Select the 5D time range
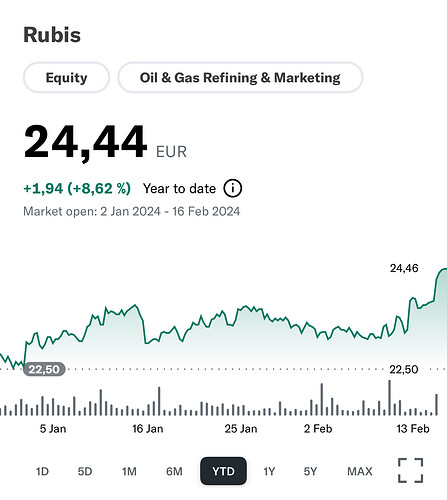Image resolution: width=447 pixels, height=500 pixels. (85, 471)
